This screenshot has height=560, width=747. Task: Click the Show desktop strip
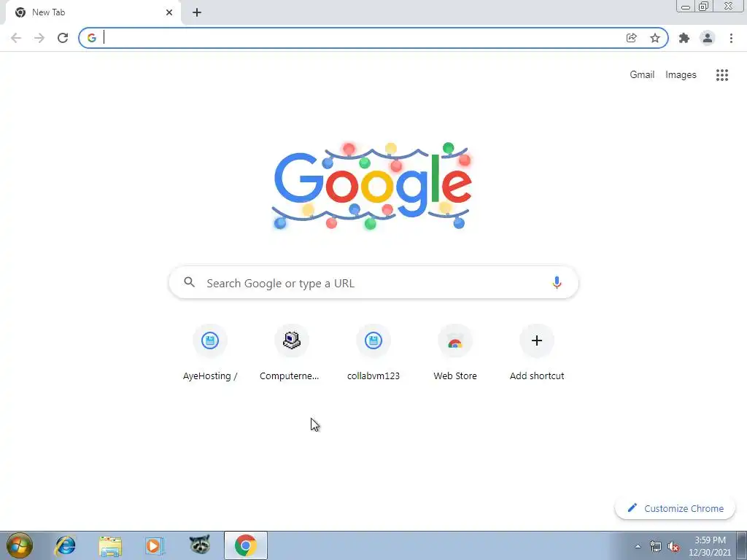pyautogui.click(x=742, y=545)
